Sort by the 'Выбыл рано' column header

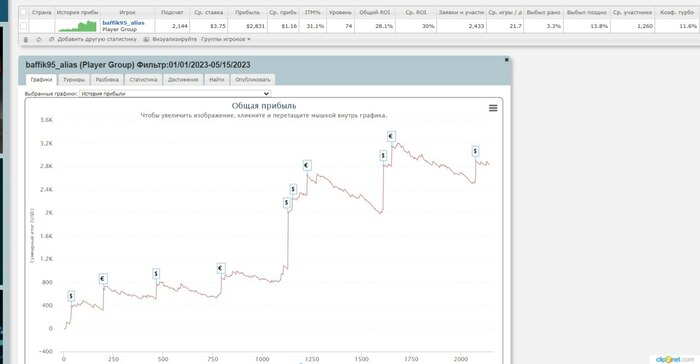(543, 13)
